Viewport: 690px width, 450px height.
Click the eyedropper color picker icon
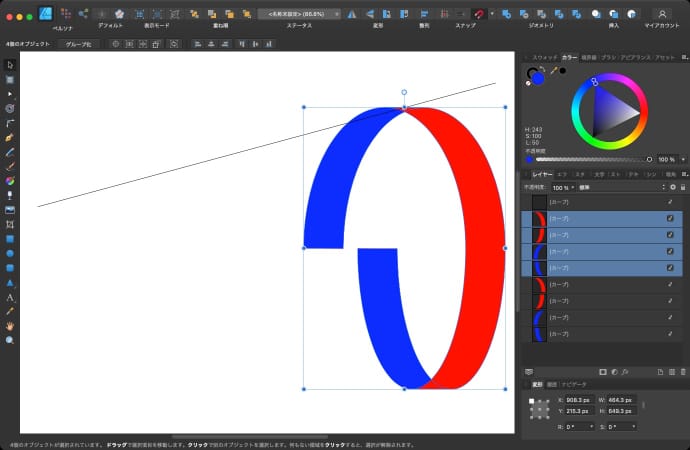coord(552,71)
